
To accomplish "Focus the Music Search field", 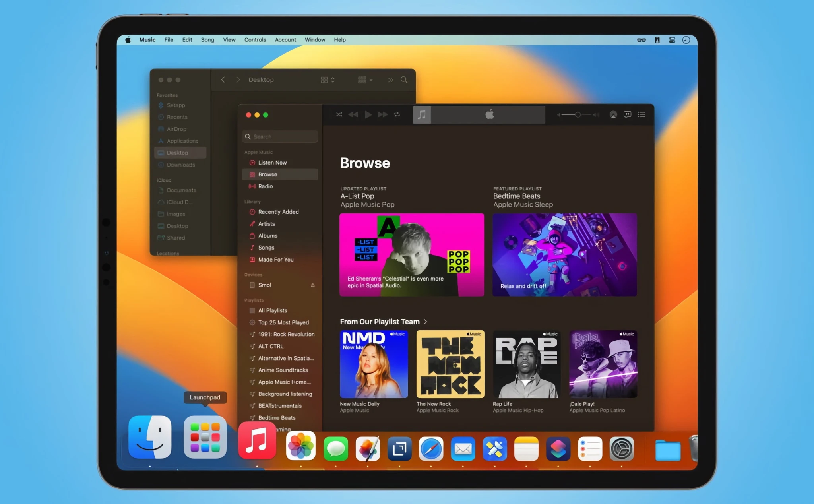I will pos(280,136).
